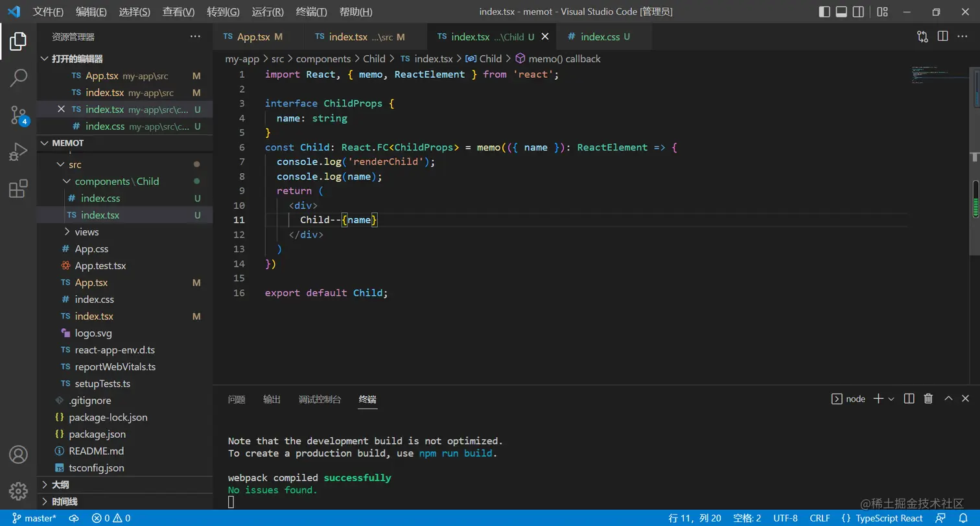Split the editor to the right

point(943,37)
